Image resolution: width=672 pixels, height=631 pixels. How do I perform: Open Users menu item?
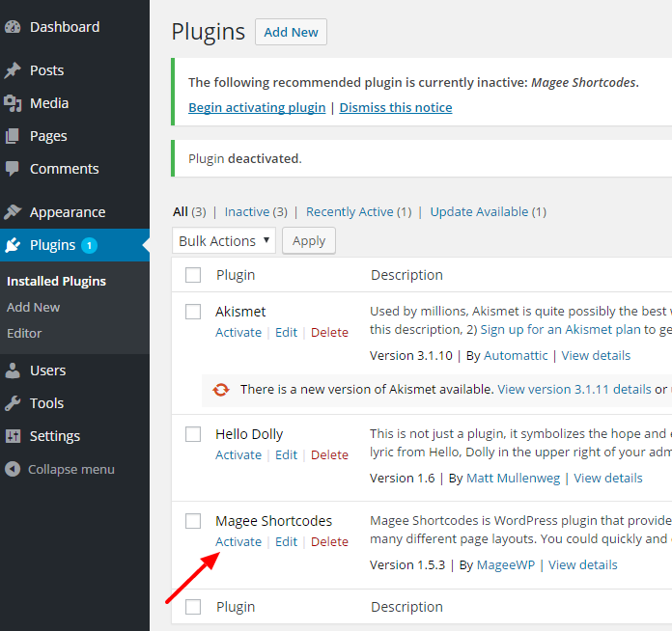[74, 370]
